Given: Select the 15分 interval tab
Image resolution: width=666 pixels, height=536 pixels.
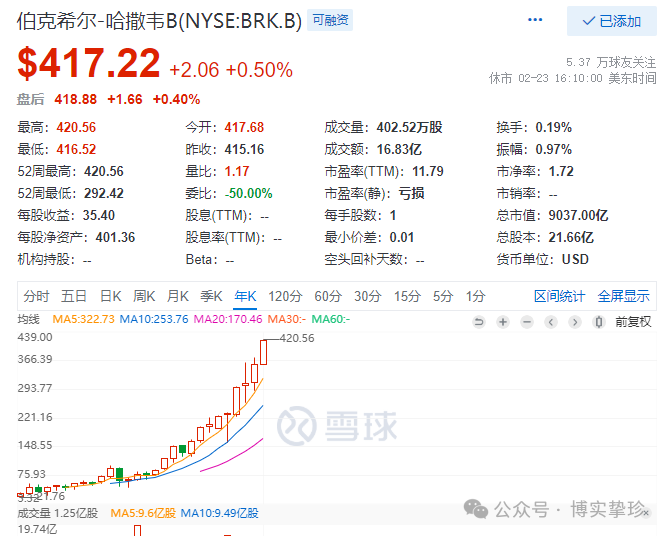Looking at the screenshot, I should [407, 296].
